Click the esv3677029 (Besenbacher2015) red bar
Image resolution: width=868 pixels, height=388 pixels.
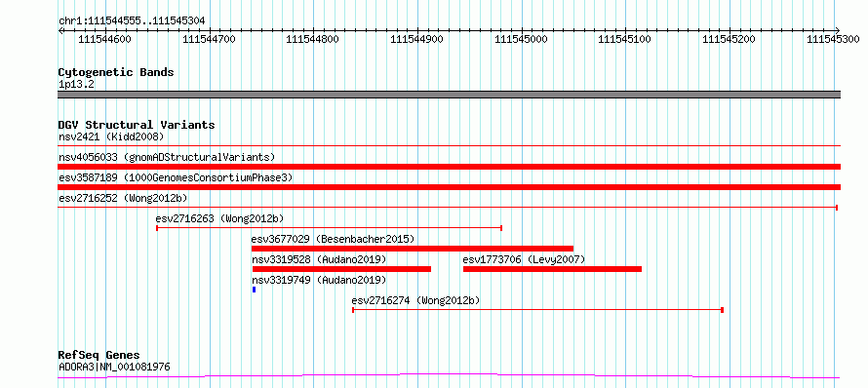413,249
